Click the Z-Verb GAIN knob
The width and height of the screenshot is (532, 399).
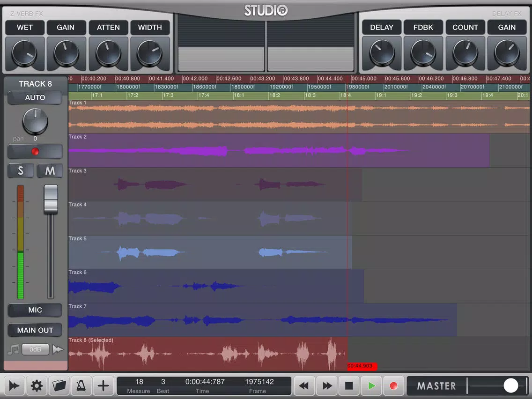point(66,53)
